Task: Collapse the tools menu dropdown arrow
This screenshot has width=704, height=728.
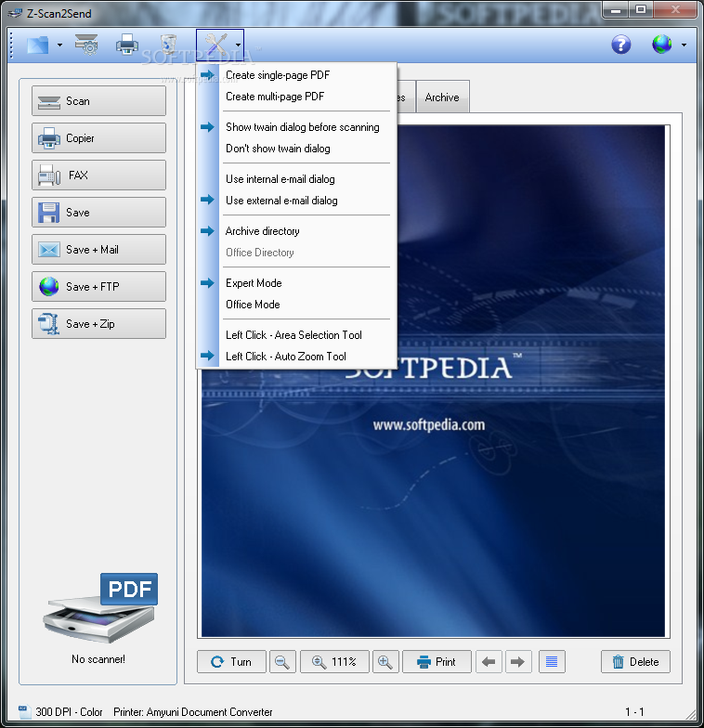Action: 238,45
